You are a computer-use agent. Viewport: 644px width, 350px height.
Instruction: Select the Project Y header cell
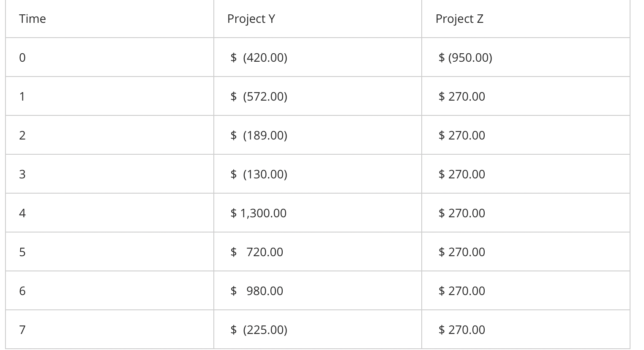(251, 19)
